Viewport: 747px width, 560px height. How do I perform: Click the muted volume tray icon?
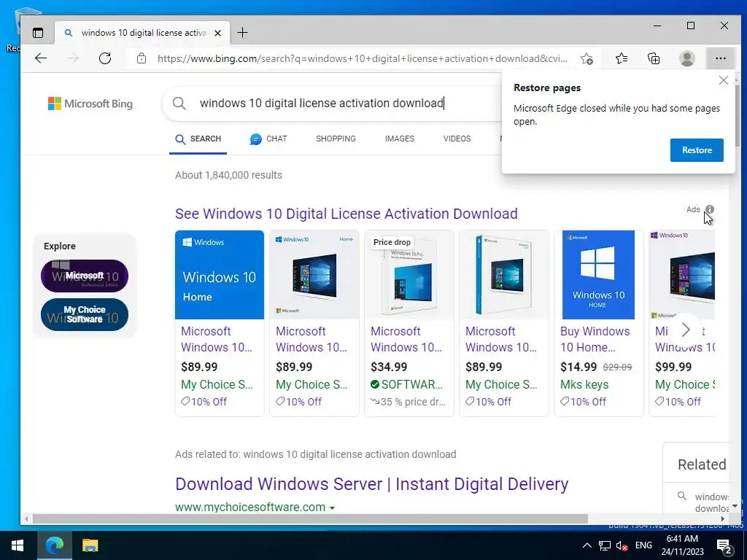(622, 545)
